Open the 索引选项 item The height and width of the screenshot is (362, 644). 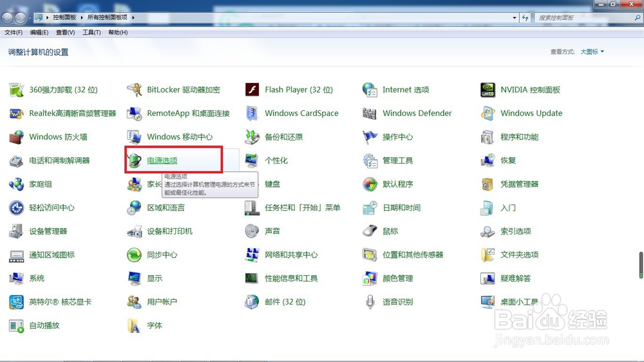(x=506, y=231)
